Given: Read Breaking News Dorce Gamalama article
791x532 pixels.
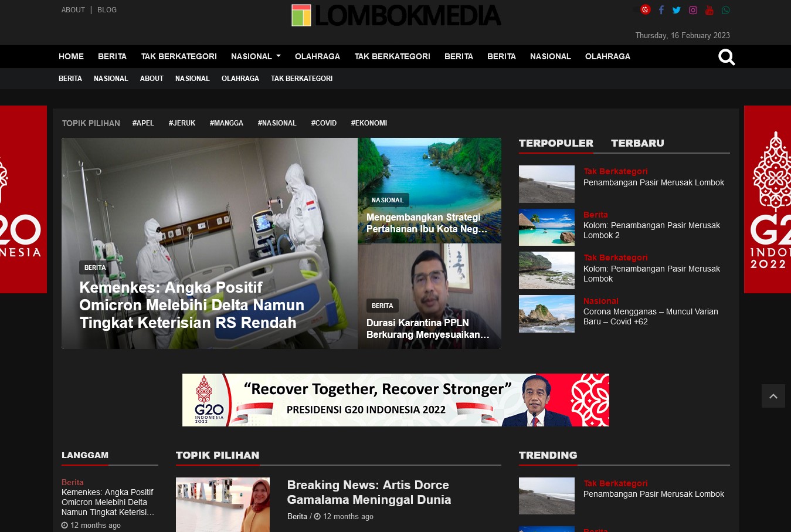Looking at the screenshot, I should [369, 492].
